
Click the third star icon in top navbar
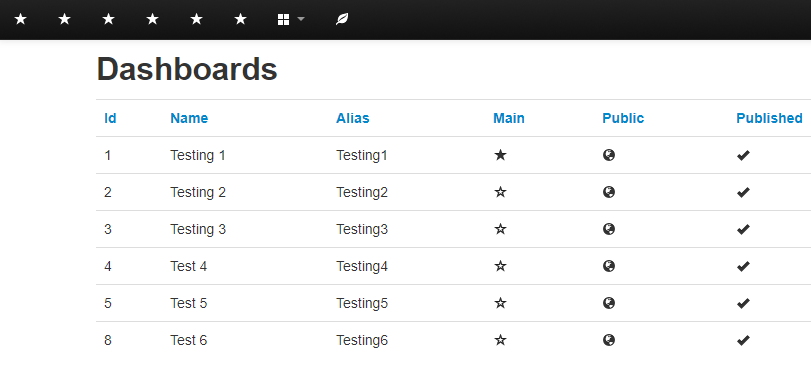(108, 20)
